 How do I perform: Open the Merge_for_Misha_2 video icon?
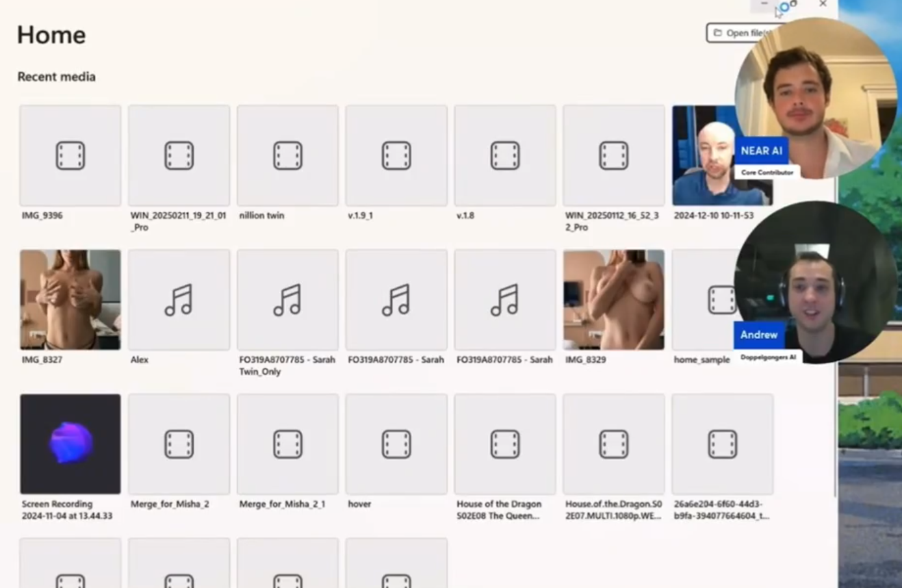click(179, 444)
